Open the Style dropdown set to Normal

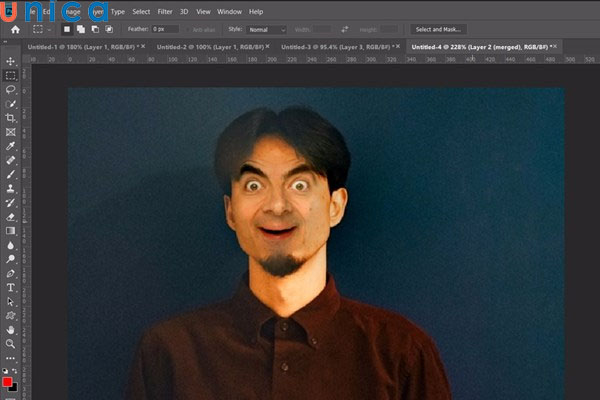point(266,29)
